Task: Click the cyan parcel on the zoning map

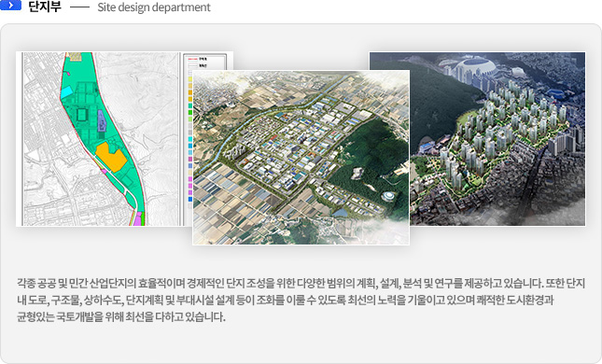Action: coord(66,91)
